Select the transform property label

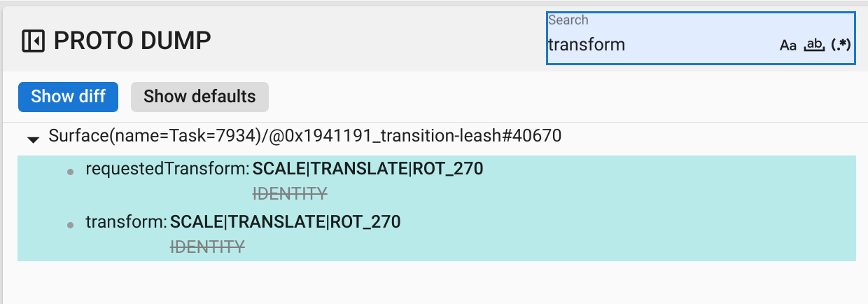(x=125, y=222)
